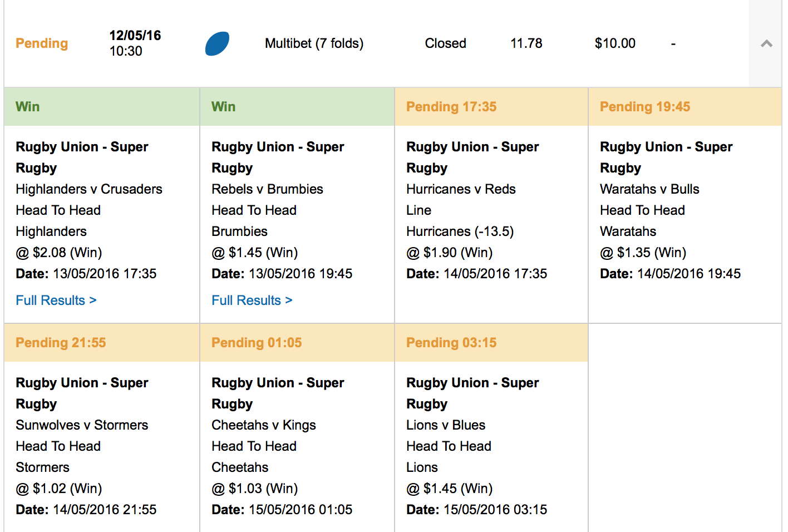
Task: Select the Pending 03:15 leg header
Action: point(451,343)
